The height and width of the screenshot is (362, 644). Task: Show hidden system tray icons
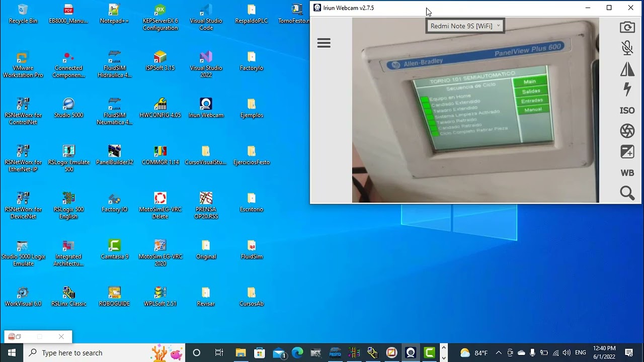click(499, 353)
